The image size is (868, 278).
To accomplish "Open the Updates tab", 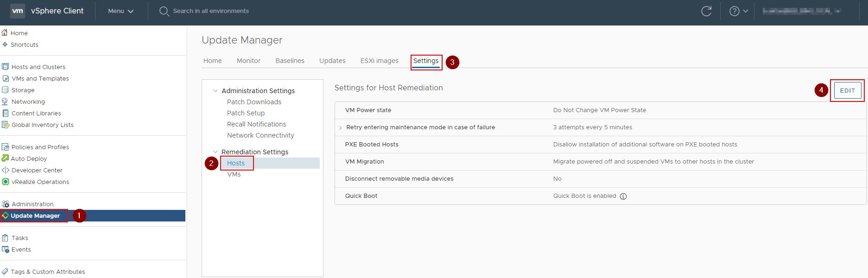I will pyautogui.click(x=332, y=61).
